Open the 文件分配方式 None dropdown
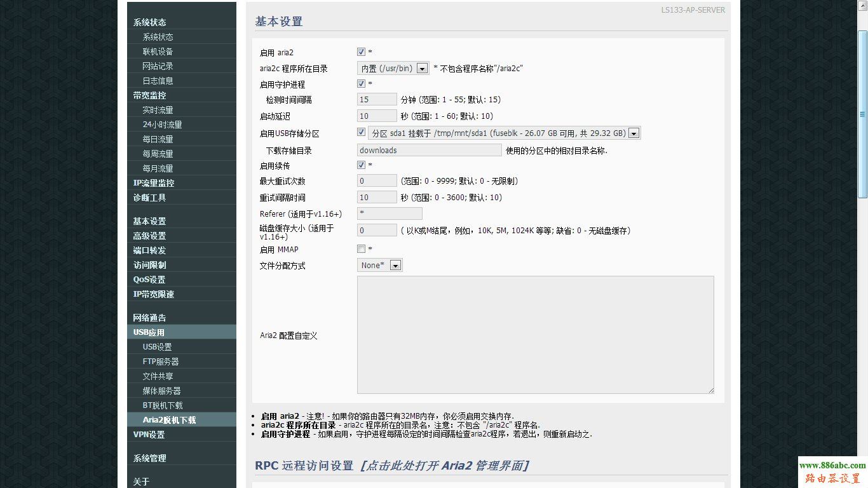Viewport: 868px width, 488px height. tap(395, 265)
